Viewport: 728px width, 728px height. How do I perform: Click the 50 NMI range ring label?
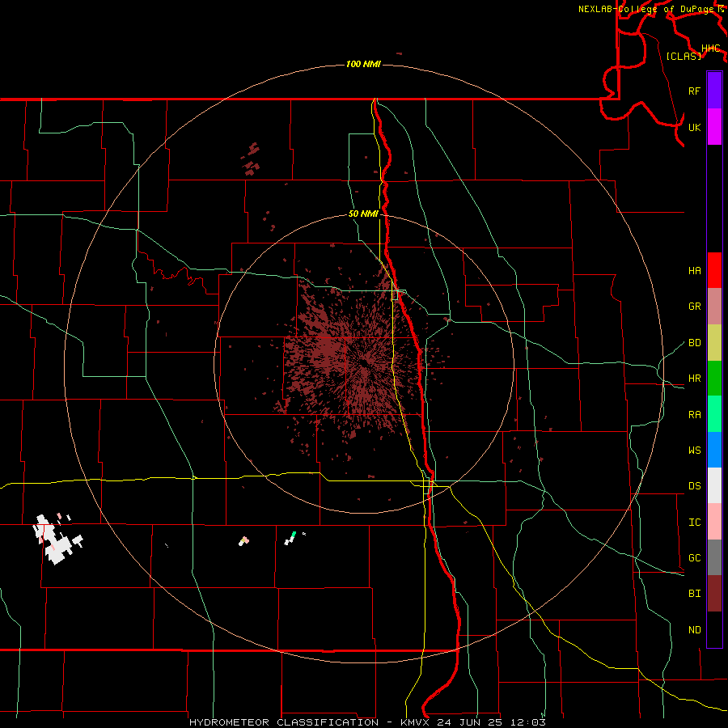(363, 214)
